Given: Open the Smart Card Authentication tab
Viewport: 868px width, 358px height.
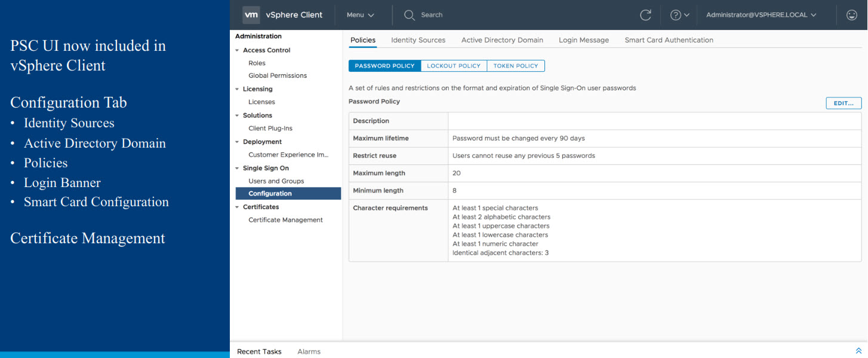Looking at the screenshot, I should tap(669, 40).
